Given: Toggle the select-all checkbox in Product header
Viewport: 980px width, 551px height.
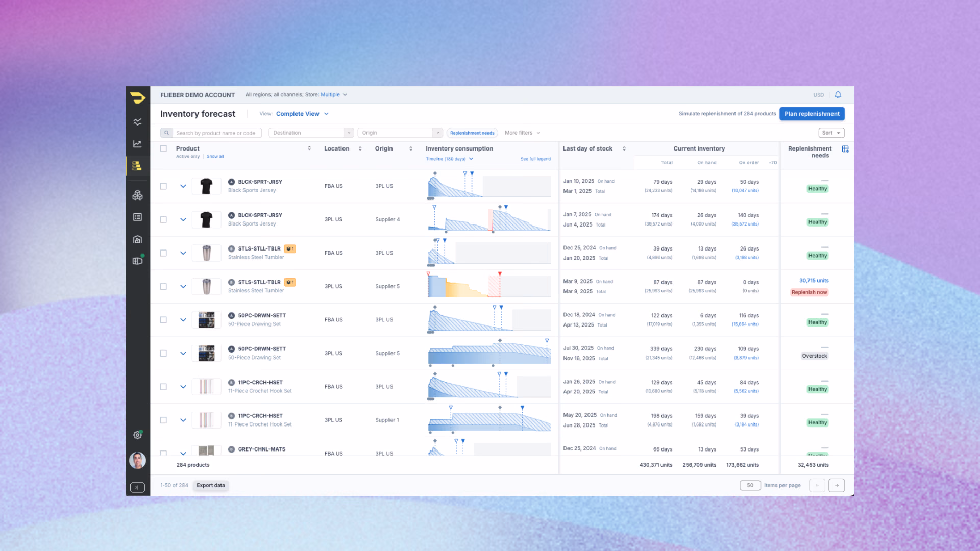Looking at the screenshot, I should pyautogui.click(x=163, y=148).
